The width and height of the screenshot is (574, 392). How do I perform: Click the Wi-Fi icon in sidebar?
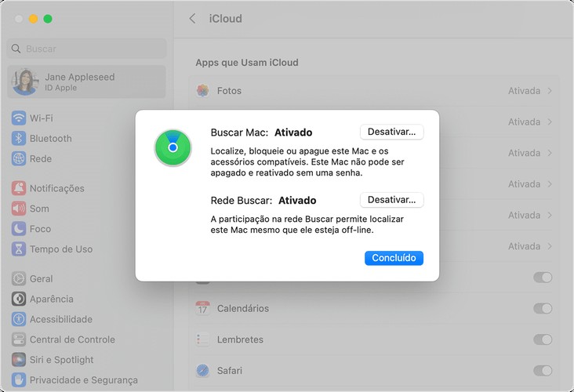(19, 118)
